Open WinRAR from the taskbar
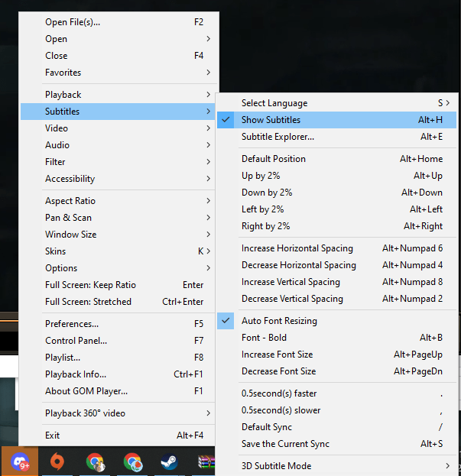Viewport: 461px width, 476px height. pos(206,461)
